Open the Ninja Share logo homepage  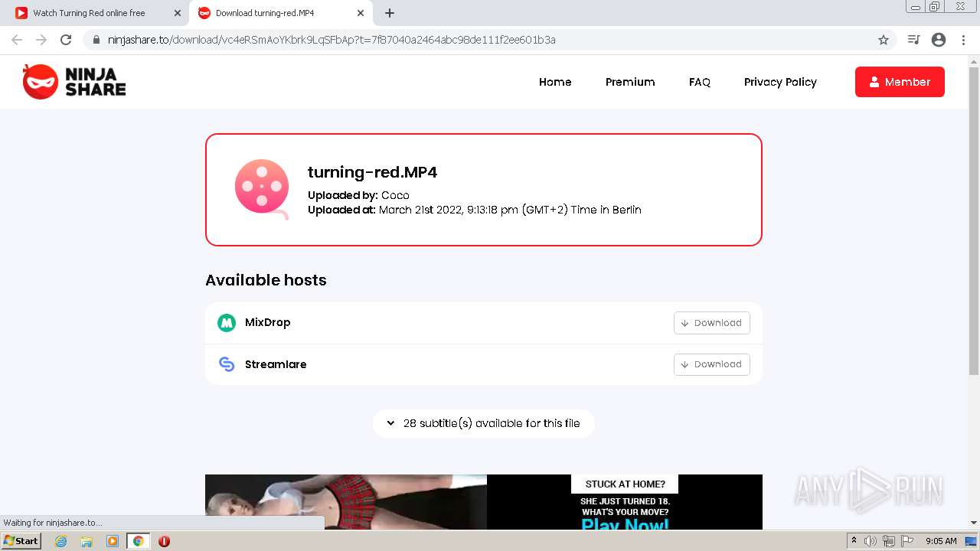point(74,82)
